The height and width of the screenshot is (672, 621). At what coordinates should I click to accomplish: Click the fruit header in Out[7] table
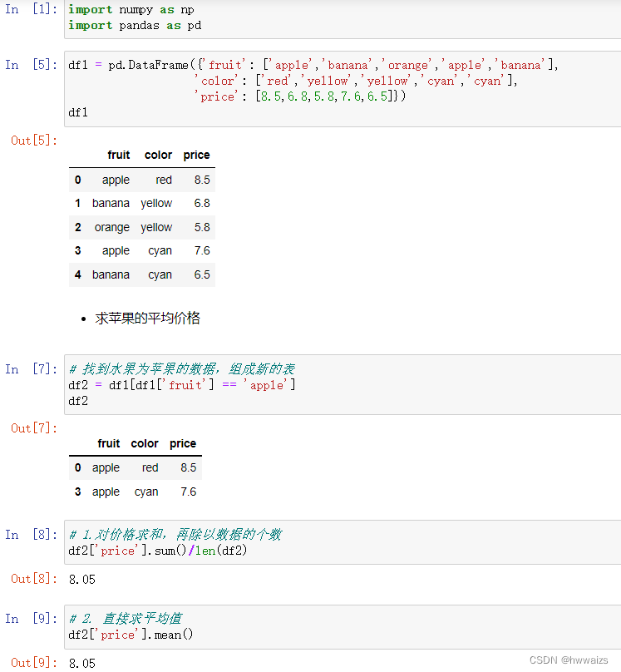pos(109,443)
